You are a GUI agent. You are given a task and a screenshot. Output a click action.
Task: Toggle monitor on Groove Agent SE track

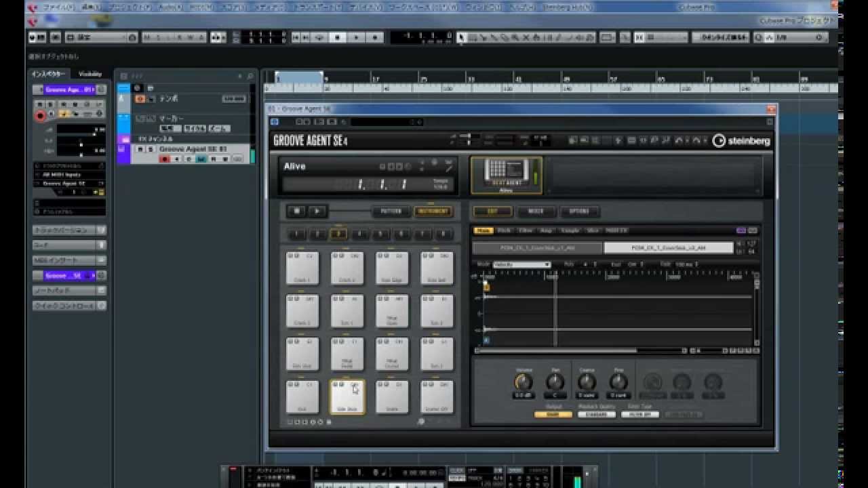tap(177, 159)
